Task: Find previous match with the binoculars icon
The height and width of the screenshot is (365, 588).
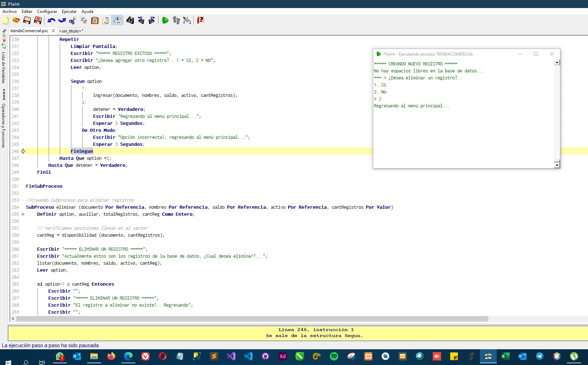Action: tap(141, 21)
